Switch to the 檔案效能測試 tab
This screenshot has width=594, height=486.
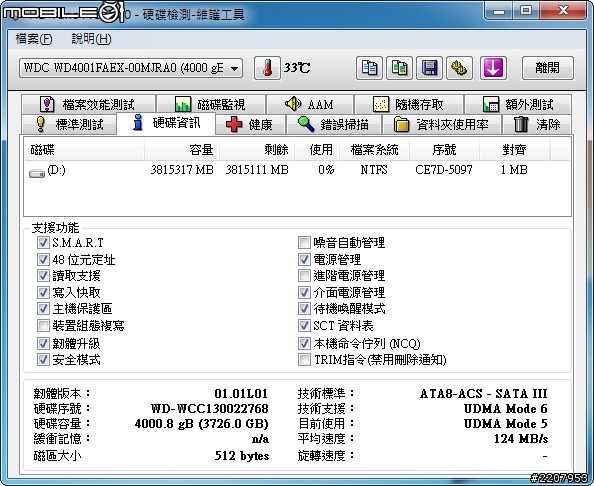(x=88, y=104)
